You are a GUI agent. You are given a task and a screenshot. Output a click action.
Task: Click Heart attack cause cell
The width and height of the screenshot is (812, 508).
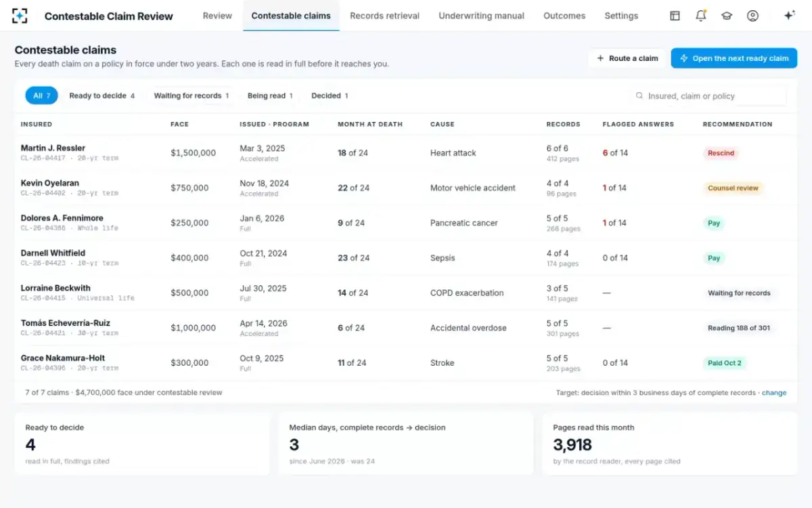tap(453, 153)
